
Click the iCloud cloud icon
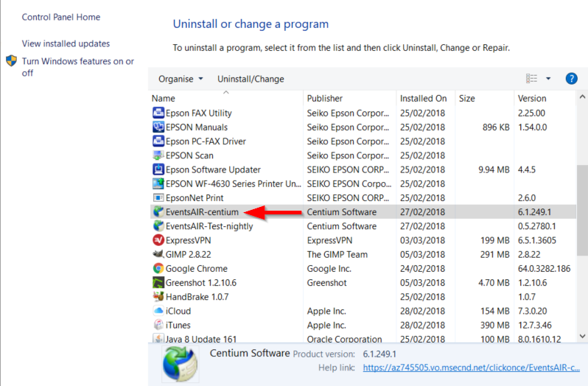point(158,311)
